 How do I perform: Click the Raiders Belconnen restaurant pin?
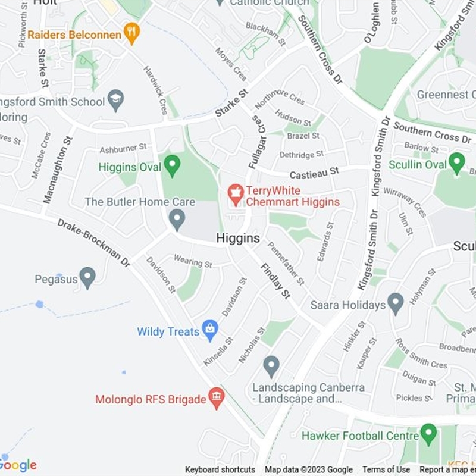131,33
